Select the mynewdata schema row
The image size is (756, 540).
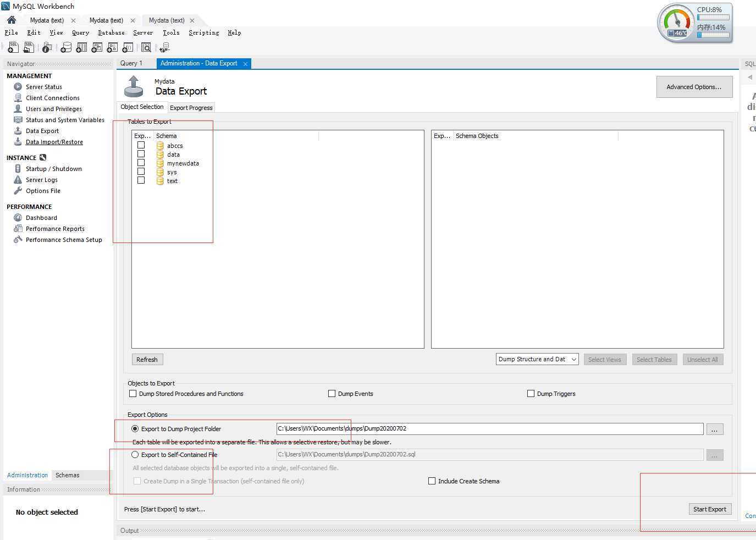point(183,163)
